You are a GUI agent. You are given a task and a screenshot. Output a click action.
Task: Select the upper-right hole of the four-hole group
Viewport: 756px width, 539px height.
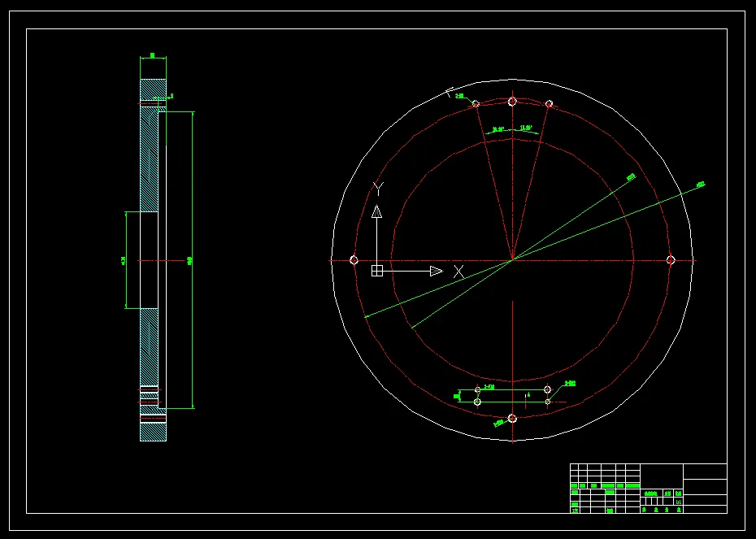point(547,389)
